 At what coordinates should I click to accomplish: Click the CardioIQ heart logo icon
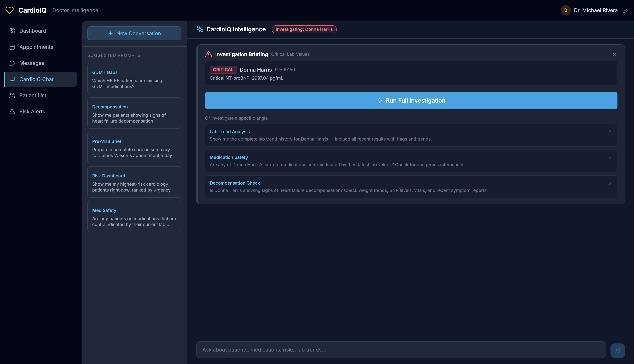(10, 10)
